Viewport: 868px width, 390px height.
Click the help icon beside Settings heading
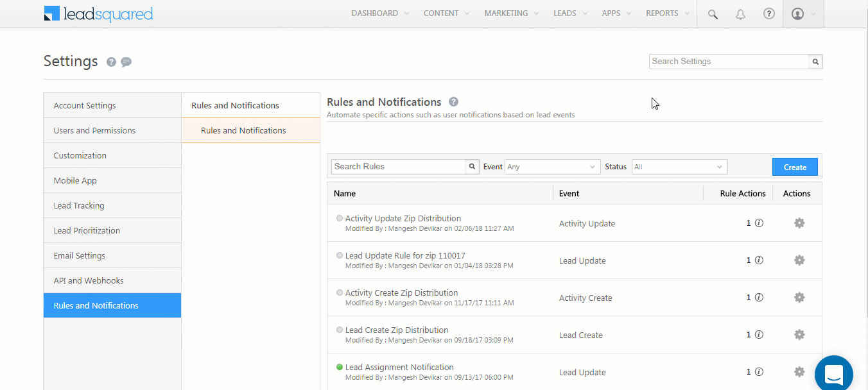click(110, 62)
